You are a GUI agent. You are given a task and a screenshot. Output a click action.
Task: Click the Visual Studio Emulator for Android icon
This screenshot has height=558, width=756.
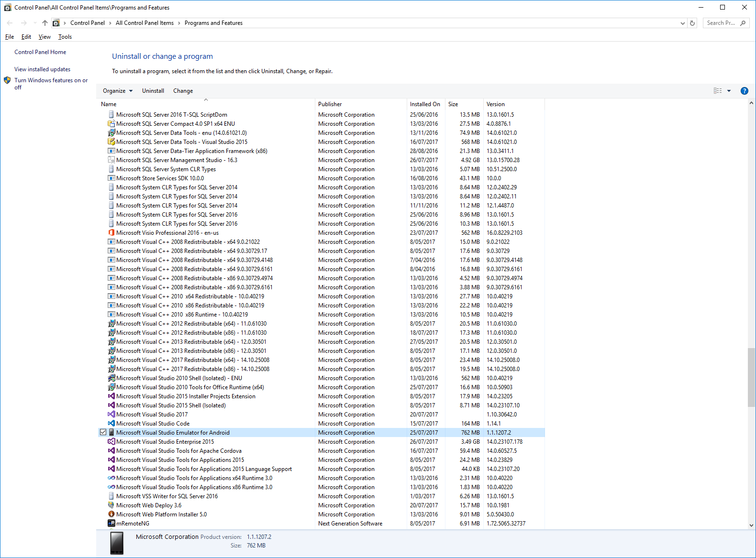tap(111, 433)
